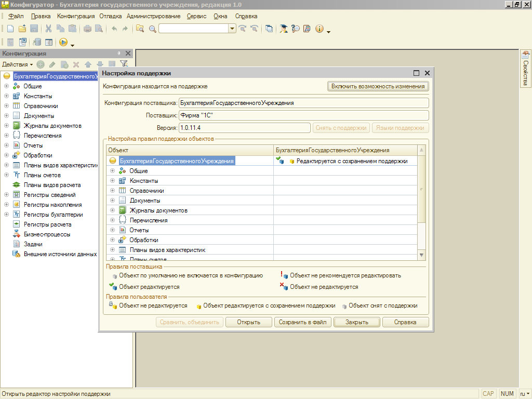Click the Redo arrow icon

125,29
